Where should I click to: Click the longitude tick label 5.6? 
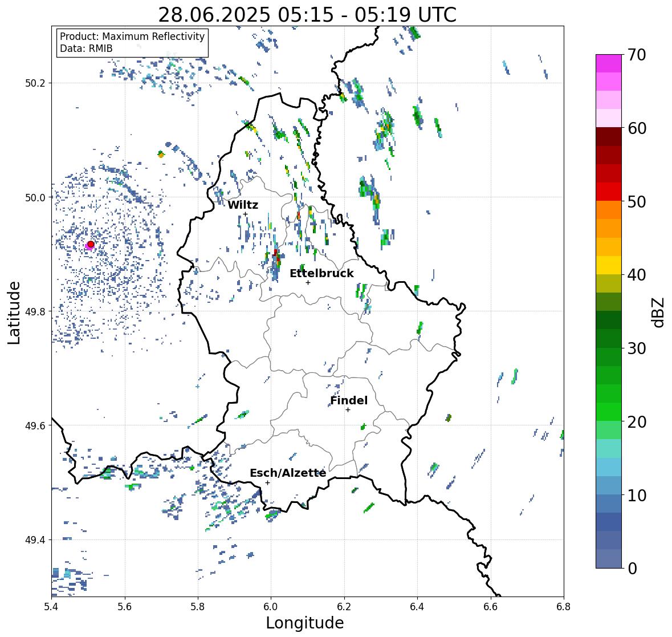125,607
